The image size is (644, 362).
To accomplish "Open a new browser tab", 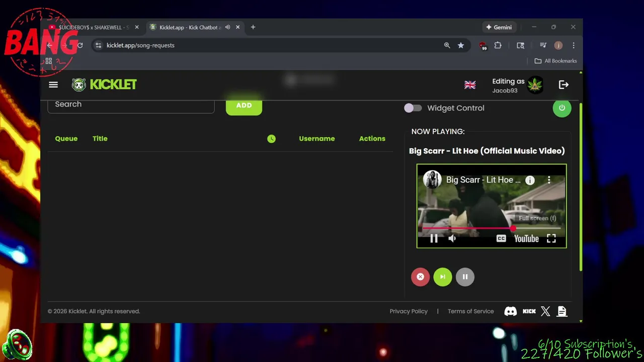I will point(253,27).
